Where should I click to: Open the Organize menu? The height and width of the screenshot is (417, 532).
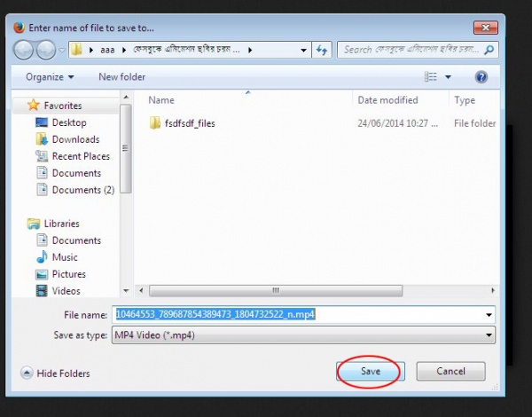point(50,77)
